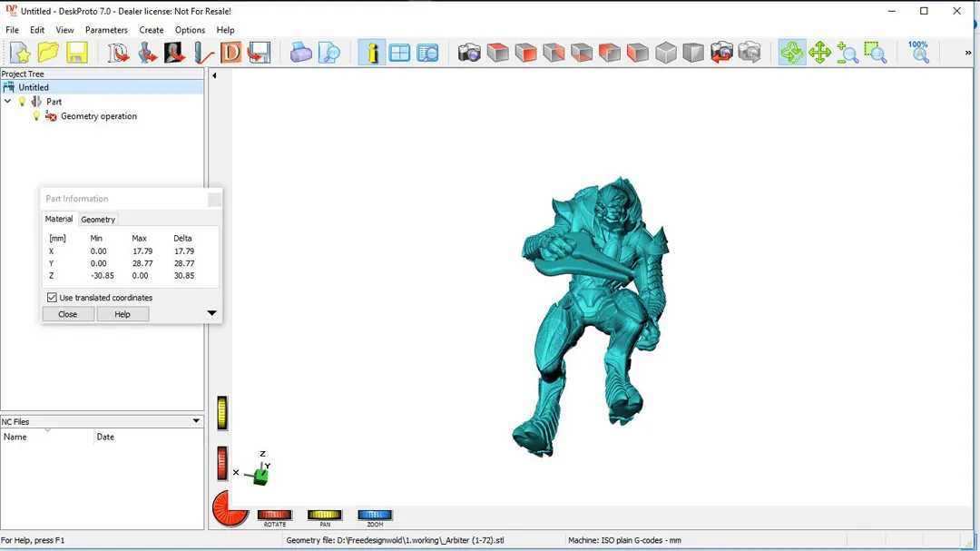Click the vertical red thumbwheel

(x=222, y=464)
